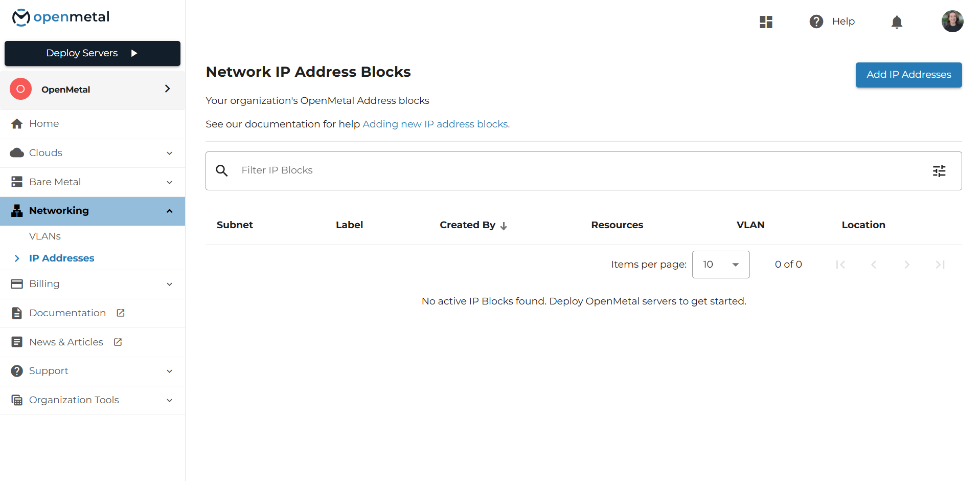Click News & Articles external link icon
Viewport: 980px width, 481px height.
[118, 342]
